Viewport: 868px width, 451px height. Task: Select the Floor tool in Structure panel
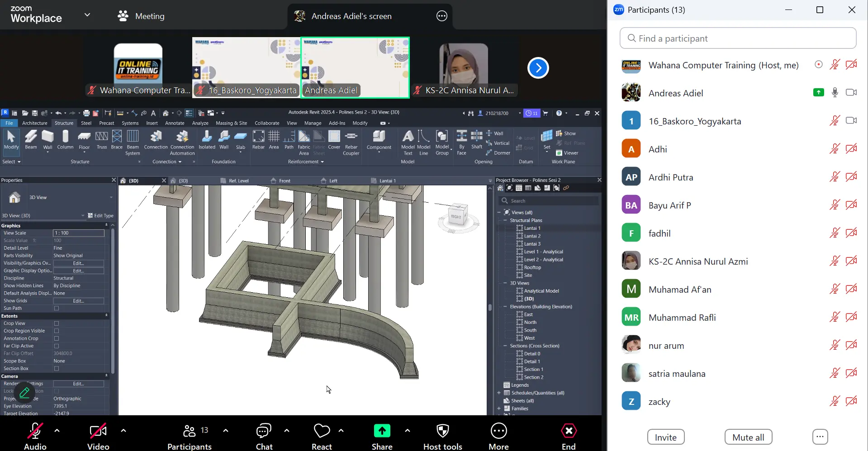click(84, 141)
